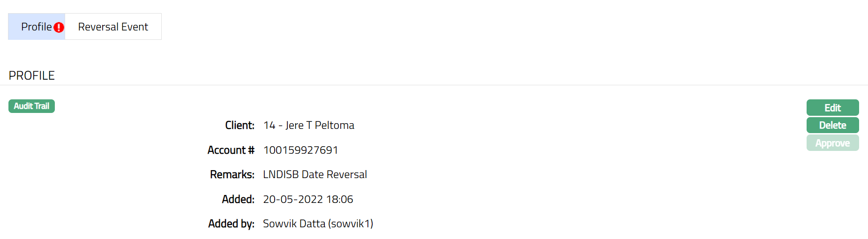The image size is (868, 239).
Task: Click the Remarks field label
Action: point(232,174)
